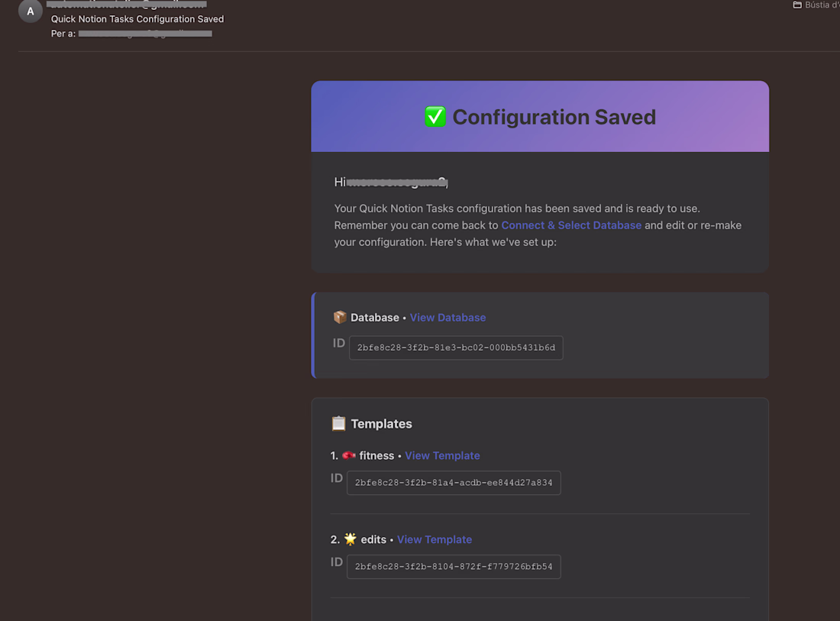
Task: Click the 'Templates' section heading
Action: [x=381, y=424]
